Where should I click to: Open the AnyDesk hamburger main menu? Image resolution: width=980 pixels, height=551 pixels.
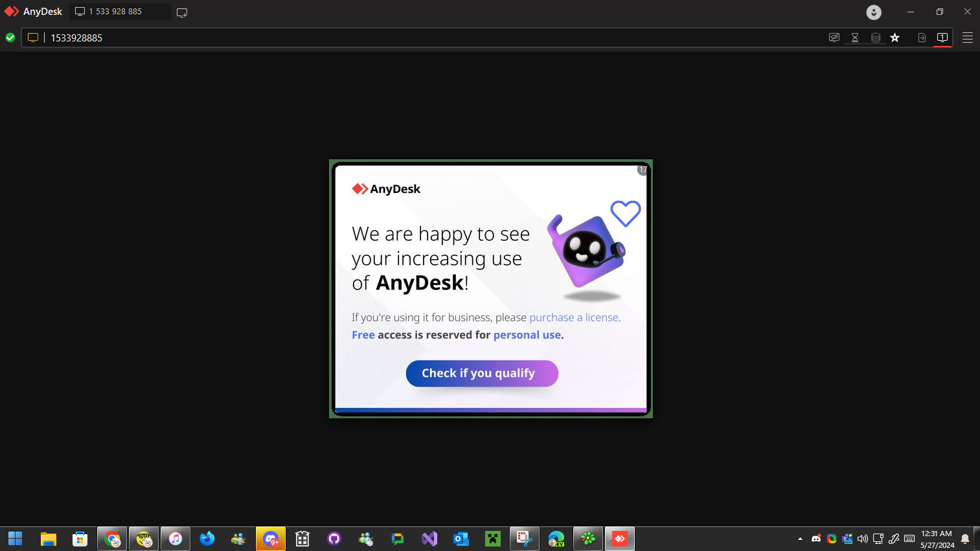(x=968, y=38)
